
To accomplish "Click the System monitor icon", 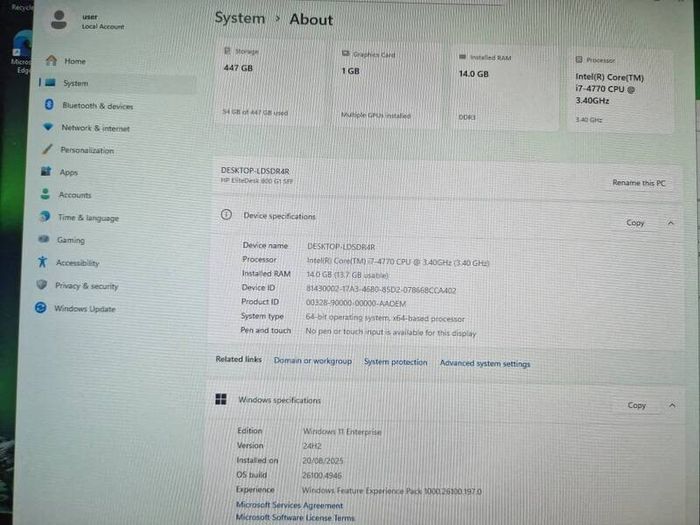I will (50, 83).
